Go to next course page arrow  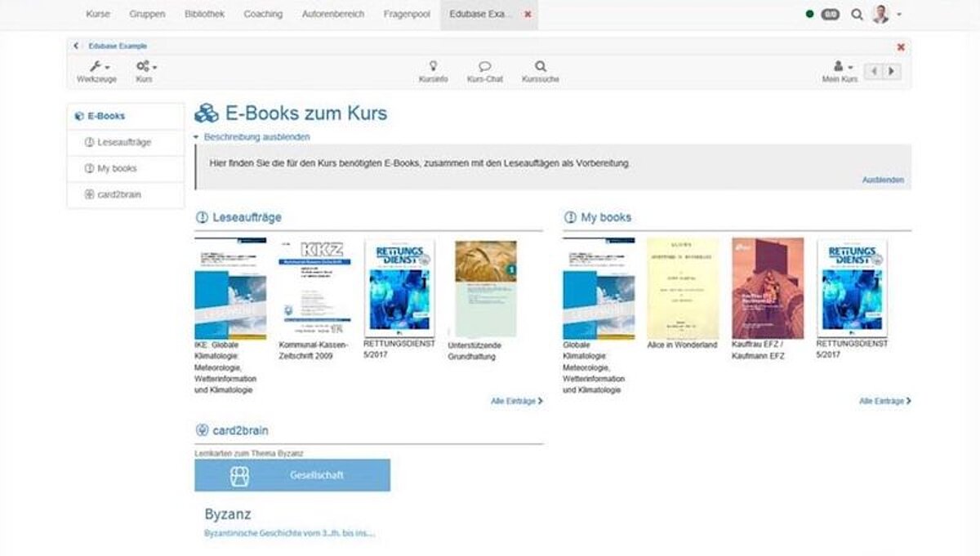coord(892,72)
